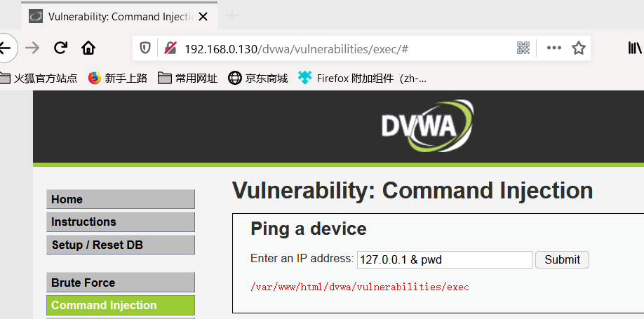Open the page actions three-dot menu

(x=554, y=48)
